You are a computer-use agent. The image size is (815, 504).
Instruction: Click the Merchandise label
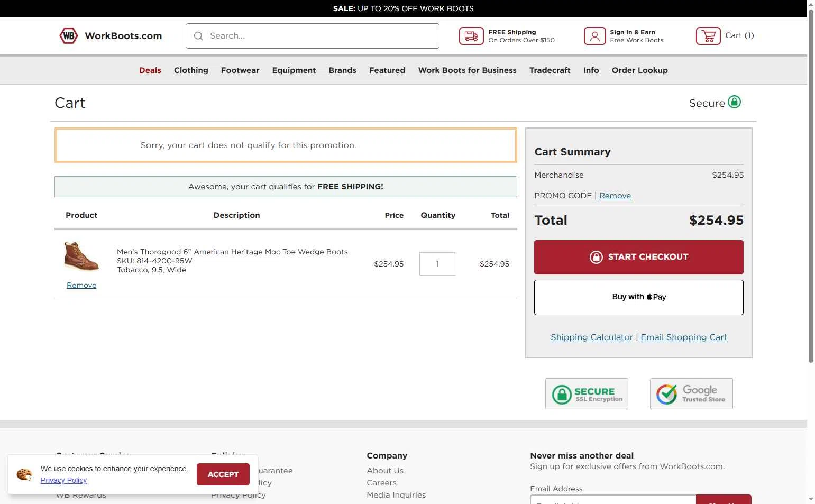pos(559,175)
